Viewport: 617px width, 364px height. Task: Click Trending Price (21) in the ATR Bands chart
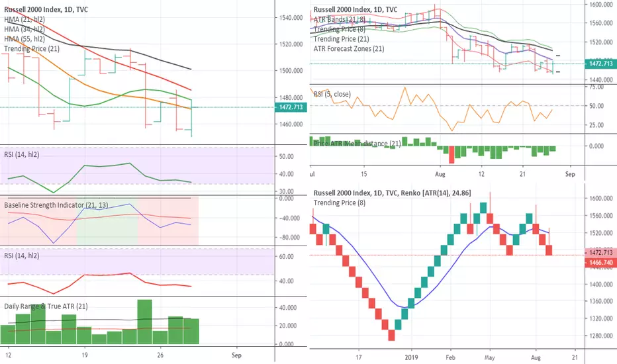click(x=341, y=39)
